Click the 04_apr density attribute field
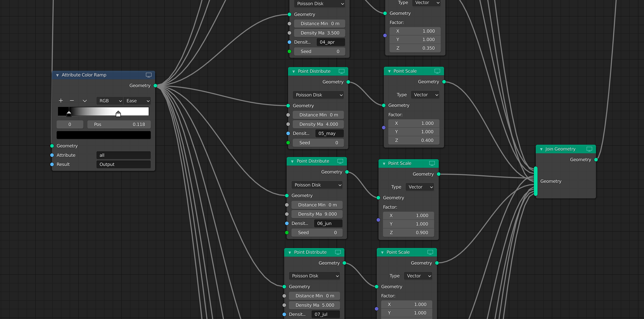 (x=331, y=42)
